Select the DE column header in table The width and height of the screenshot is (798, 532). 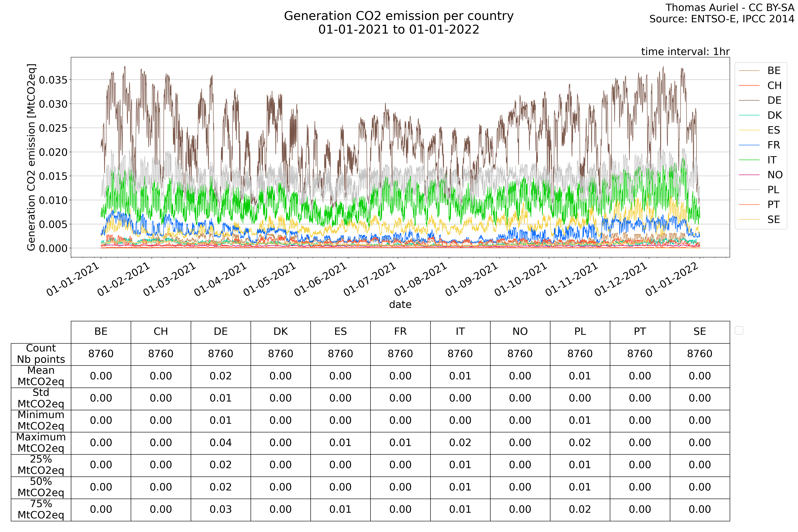pos(221,332)
